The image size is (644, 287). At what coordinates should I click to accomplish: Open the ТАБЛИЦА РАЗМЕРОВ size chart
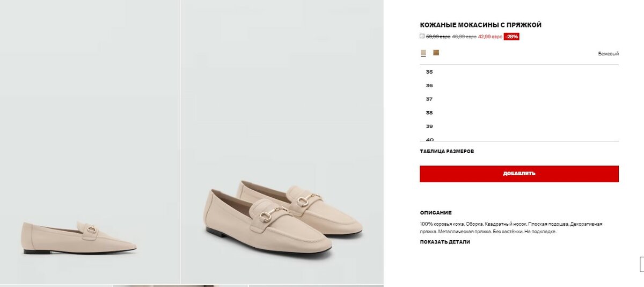click(447, 152)
